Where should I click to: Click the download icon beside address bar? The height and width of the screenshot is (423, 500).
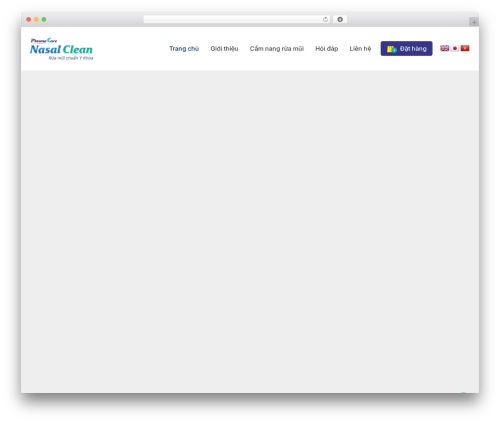point(340,19)
